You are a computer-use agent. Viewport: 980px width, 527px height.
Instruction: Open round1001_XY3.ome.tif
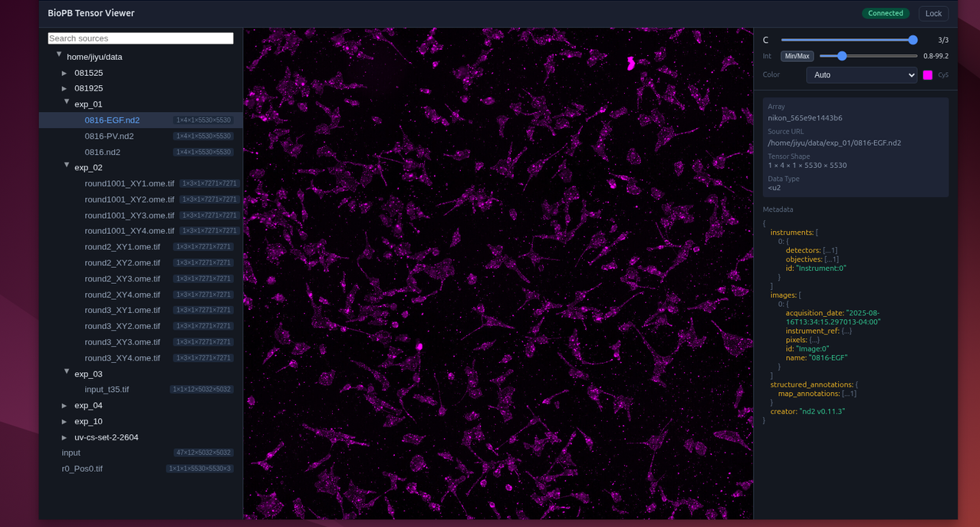pyautogui.click(x=141, y=216)
